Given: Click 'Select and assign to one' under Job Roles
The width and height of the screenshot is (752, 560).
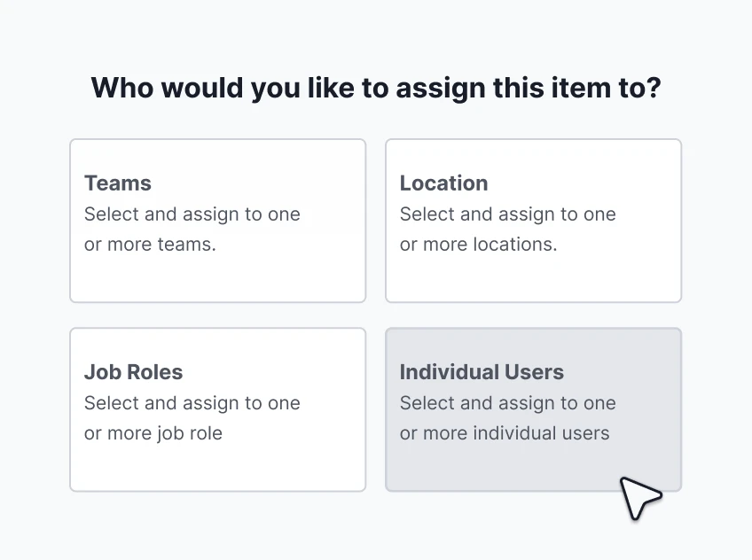Looking at the screenshot, I should click(x=192, y=403).
